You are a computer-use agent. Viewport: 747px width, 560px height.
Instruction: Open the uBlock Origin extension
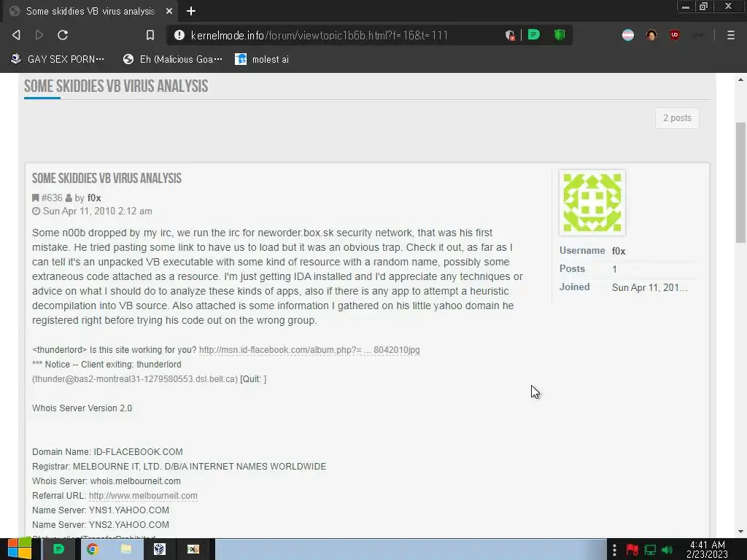(x=675, y=35)
